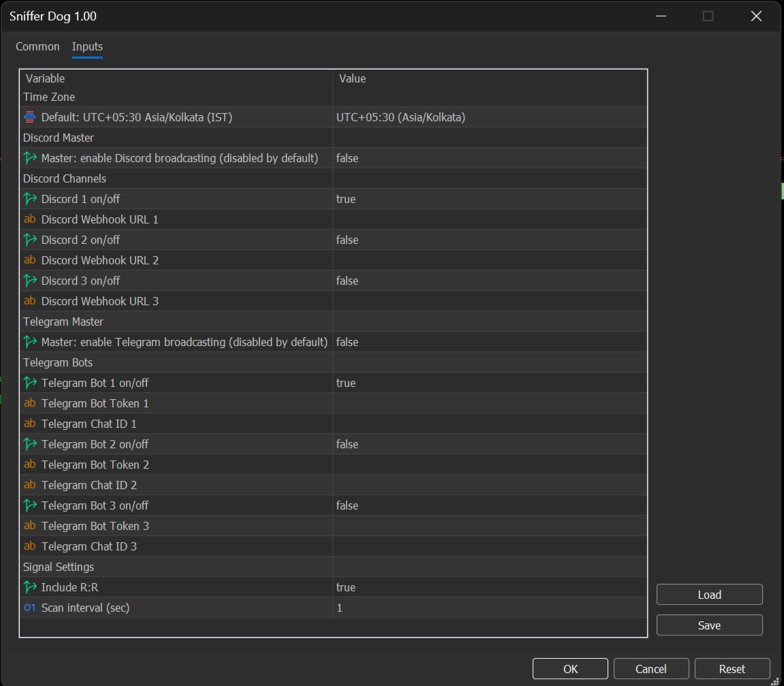Viewport: 784px width, 686px height.
Task: Click the boolean icon next to Discord 2 on/off
Action: click(x=30, y=240)
